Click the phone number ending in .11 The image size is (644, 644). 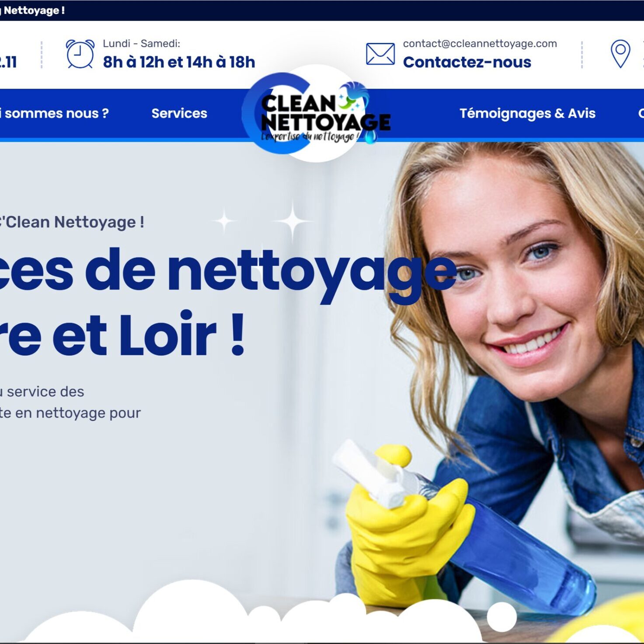(x=8, y=62)
